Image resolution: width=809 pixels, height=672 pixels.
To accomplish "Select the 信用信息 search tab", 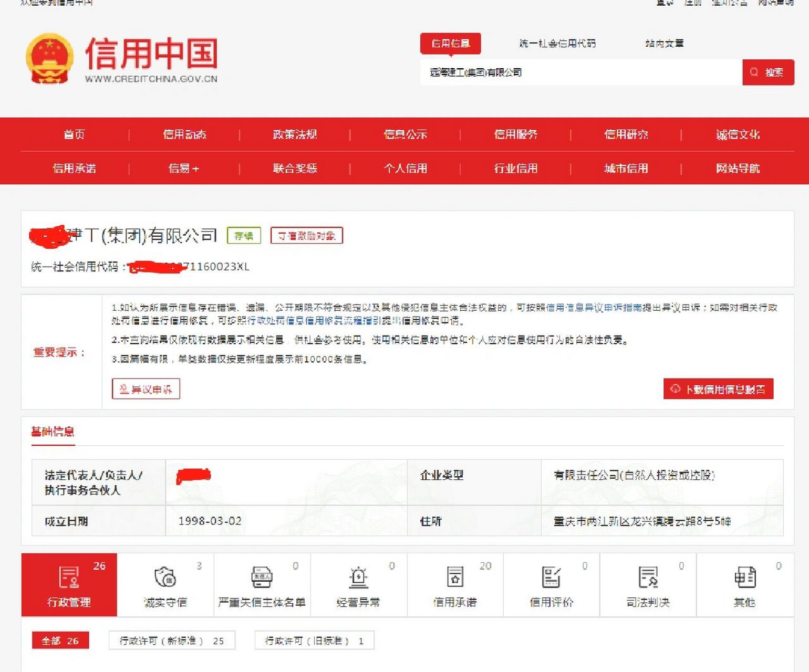I will coord(450,44).
